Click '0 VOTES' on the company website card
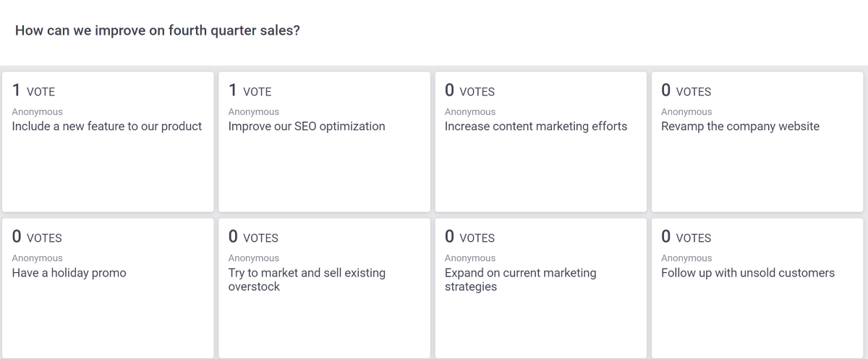 pos(686,91)
